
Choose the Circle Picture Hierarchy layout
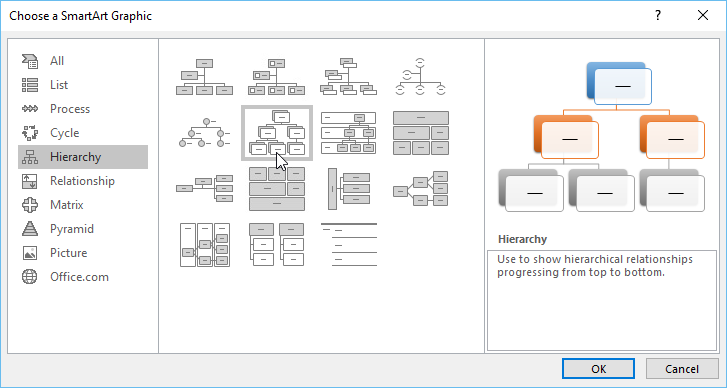[204, 133]
